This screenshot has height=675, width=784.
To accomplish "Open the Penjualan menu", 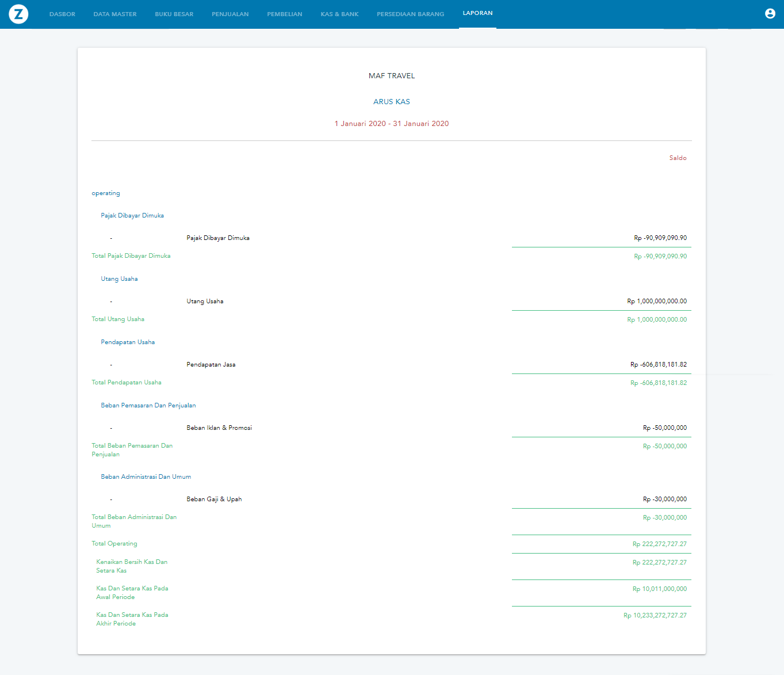I will (230, 14).
